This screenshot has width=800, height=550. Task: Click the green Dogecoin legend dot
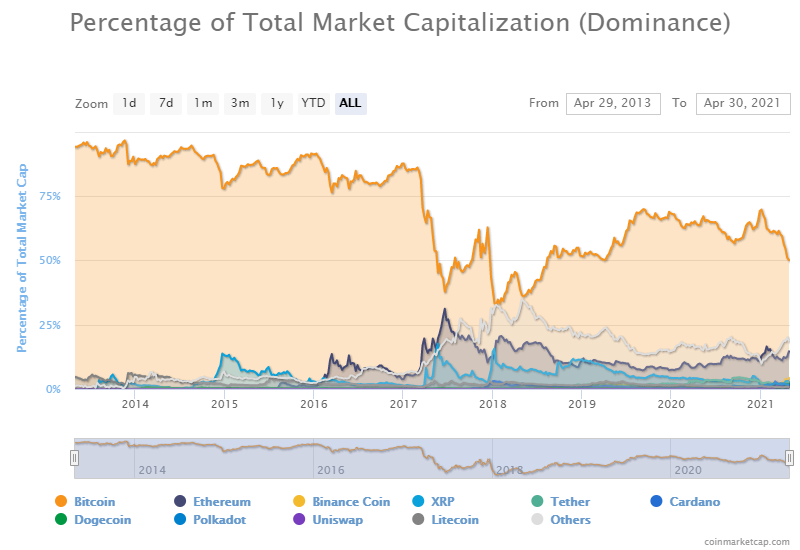tap(61, 519)
